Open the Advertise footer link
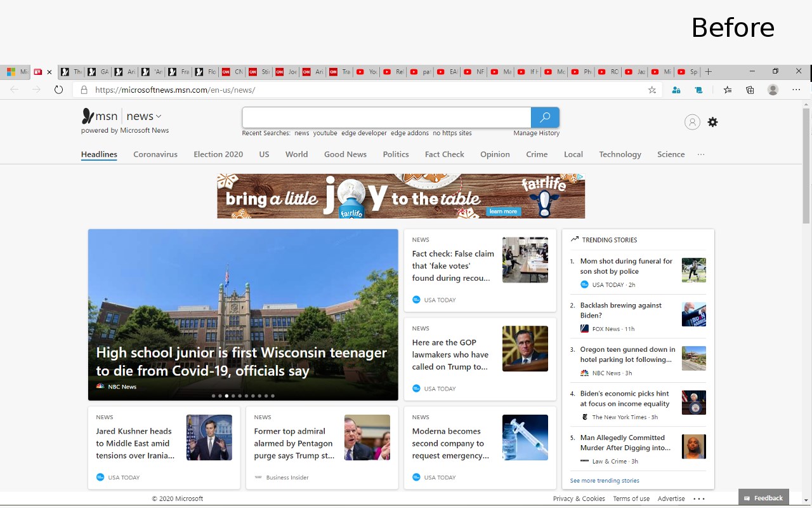Viewport: 812px width, 508px height. pyautogui.click(x=671, y=498)
